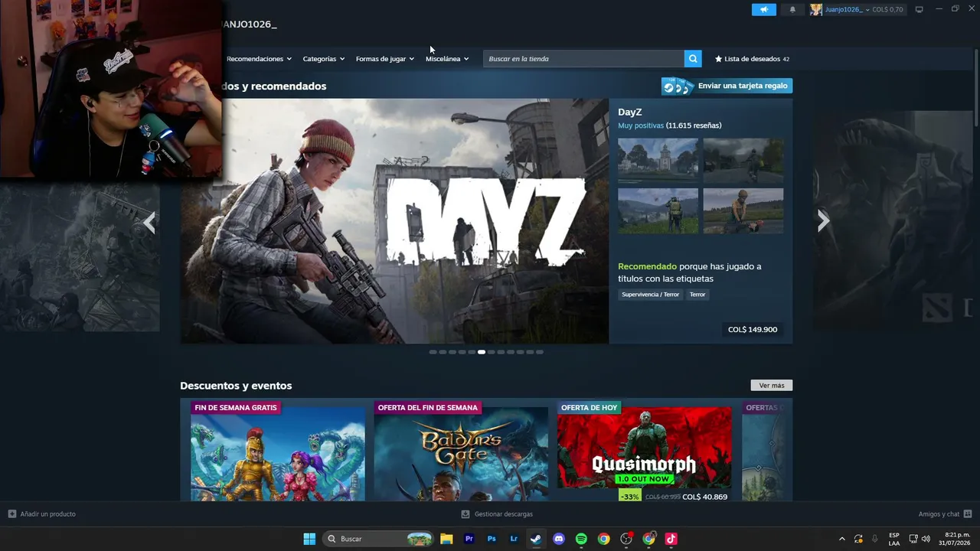Open bottom-right DayZ screenshot thumbnail

[743, 211]
